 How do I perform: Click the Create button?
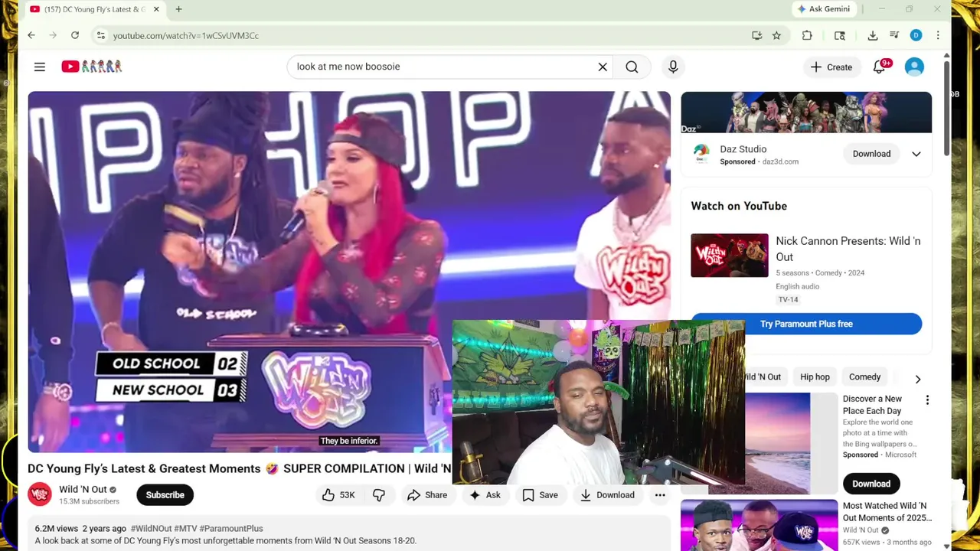[831, 67]
